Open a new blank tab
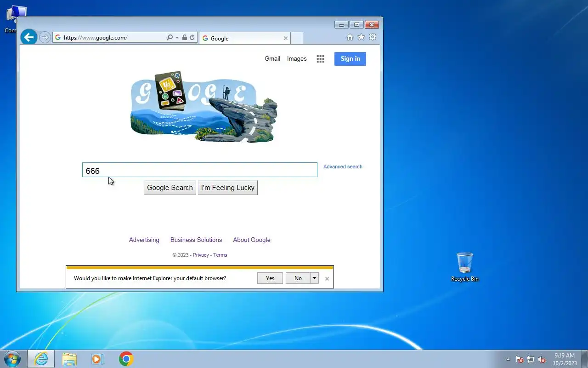 pyautogui.click(x=297, y=38)
